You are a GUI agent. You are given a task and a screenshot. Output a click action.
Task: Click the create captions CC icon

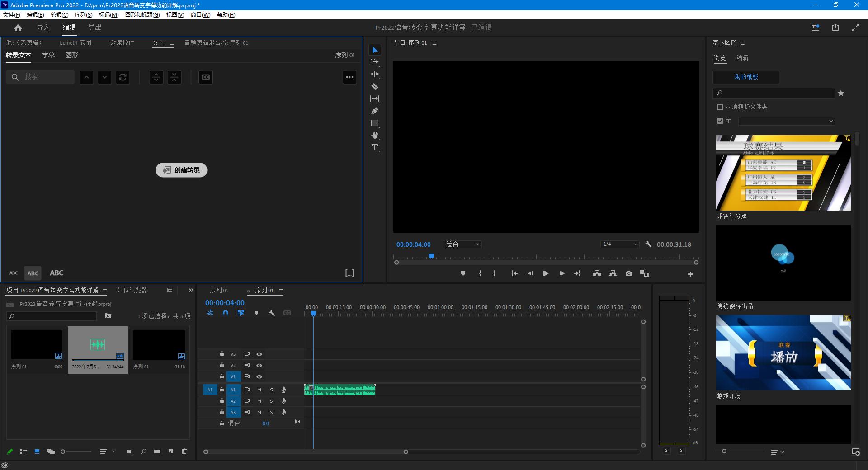[x=206, y=77]
